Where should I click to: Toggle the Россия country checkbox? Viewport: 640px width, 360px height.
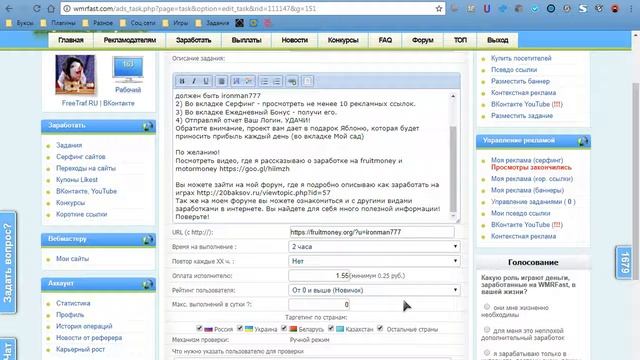(199, 328)
